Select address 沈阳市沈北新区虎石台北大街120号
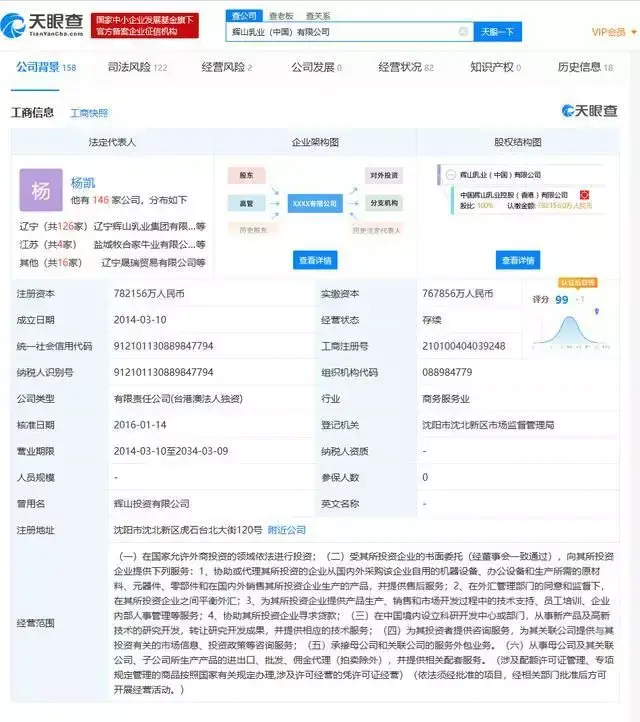This screenshot has width=640, height=722. (x=188, y=530)
